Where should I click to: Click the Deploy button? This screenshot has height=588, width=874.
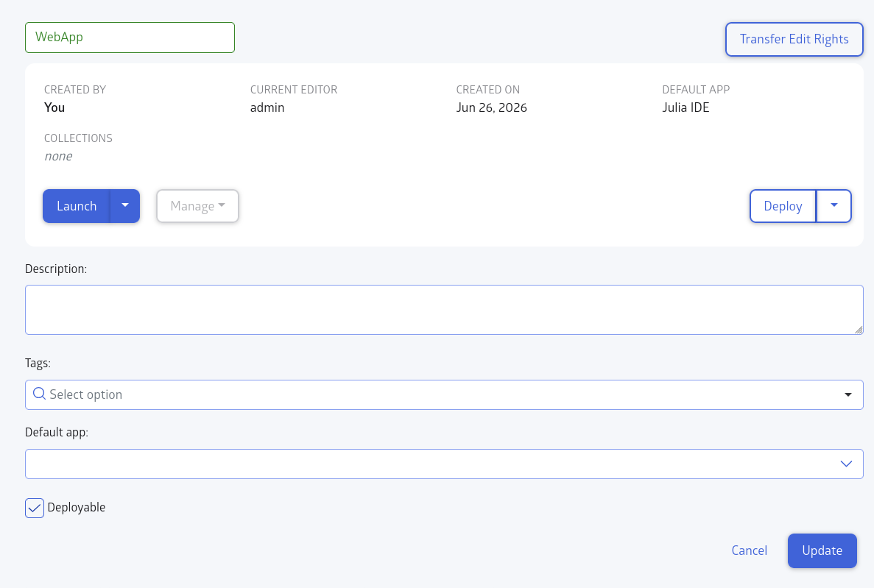click(783, 206)
